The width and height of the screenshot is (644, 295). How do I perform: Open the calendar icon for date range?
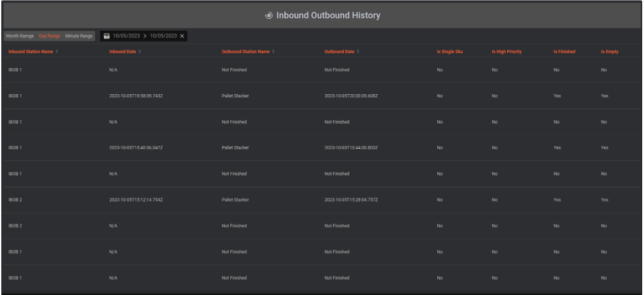point(107,36)
